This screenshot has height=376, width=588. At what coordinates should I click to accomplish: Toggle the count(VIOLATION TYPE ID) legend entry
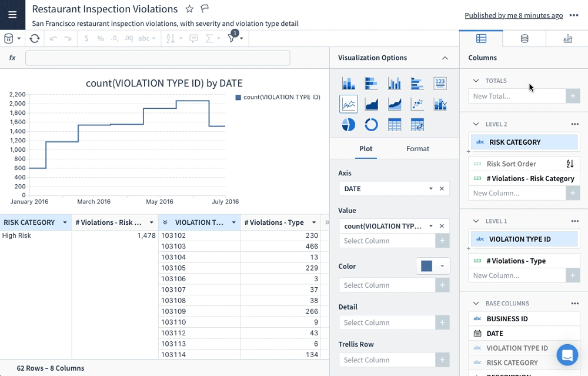click(x=278, y=97)
